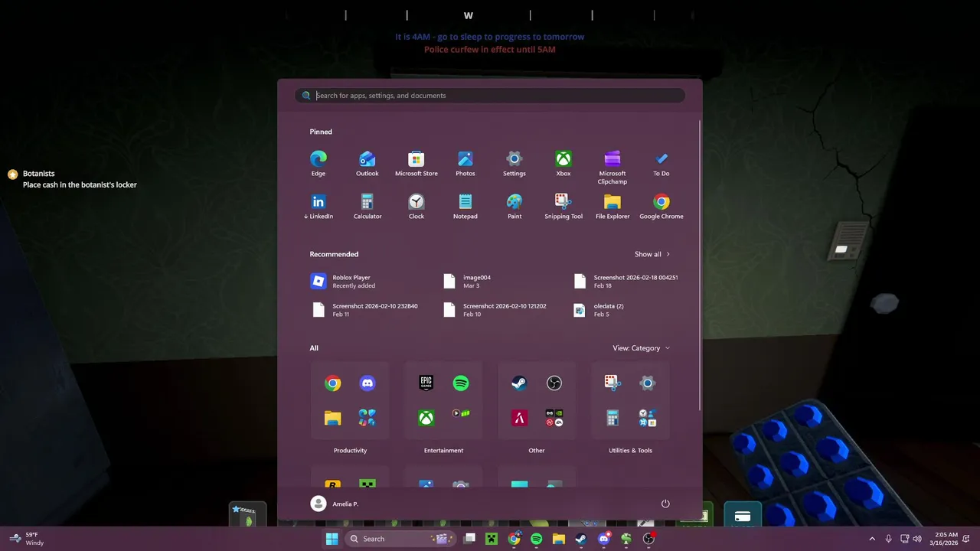
Task: Launch the Paint app
Action: point(514,206)
